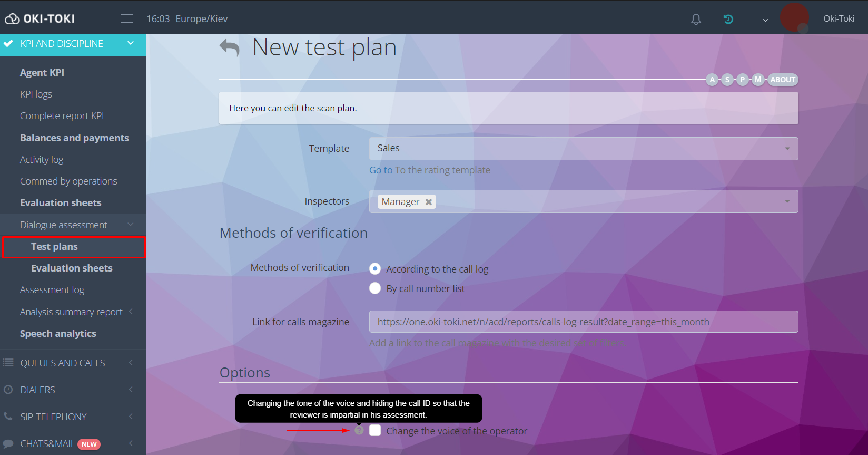Click the back arrow next to New test plan
This screenshot has height=455, width=868.
point(229,48)
